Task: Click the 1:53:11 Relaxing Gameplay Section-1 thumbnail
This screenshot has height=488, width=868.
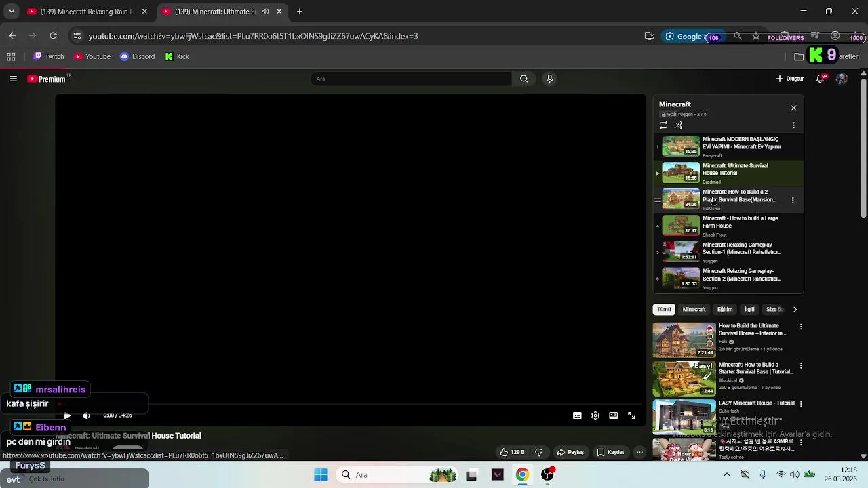Action: (x=680, y=251)
